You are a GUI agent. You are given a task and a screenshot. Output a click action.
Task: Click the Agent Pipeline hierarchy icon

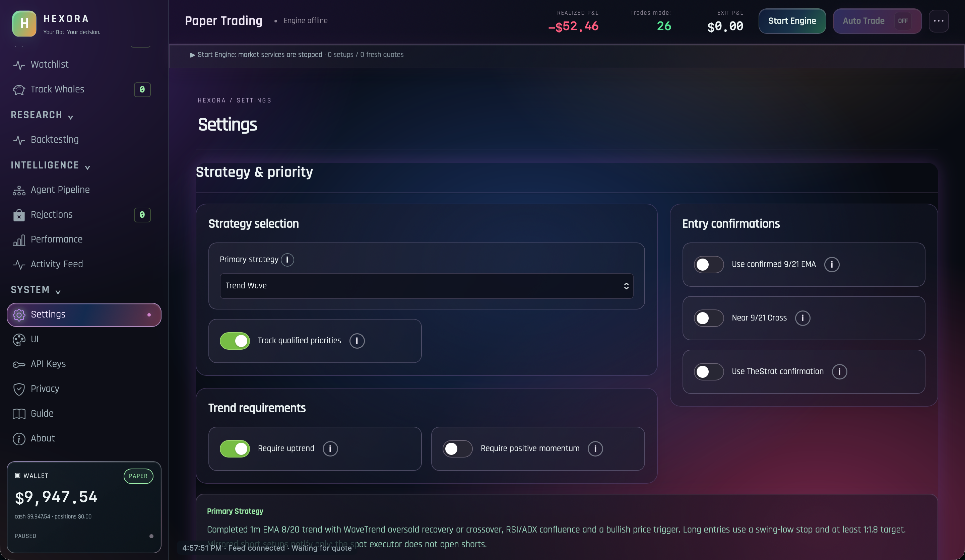coord(19,190)
